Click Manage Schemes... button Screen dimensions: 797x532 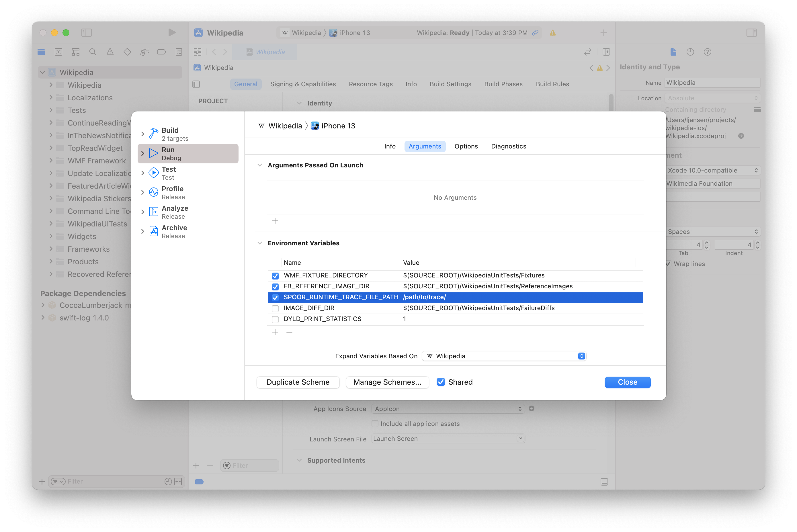(387, 382)
